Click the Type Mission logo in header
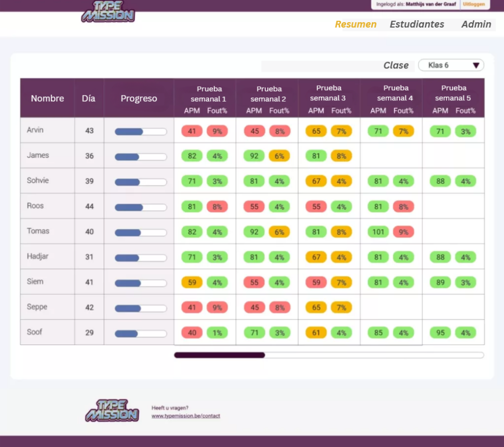This screenshot has width=504, height=447. tap(108, 12)
